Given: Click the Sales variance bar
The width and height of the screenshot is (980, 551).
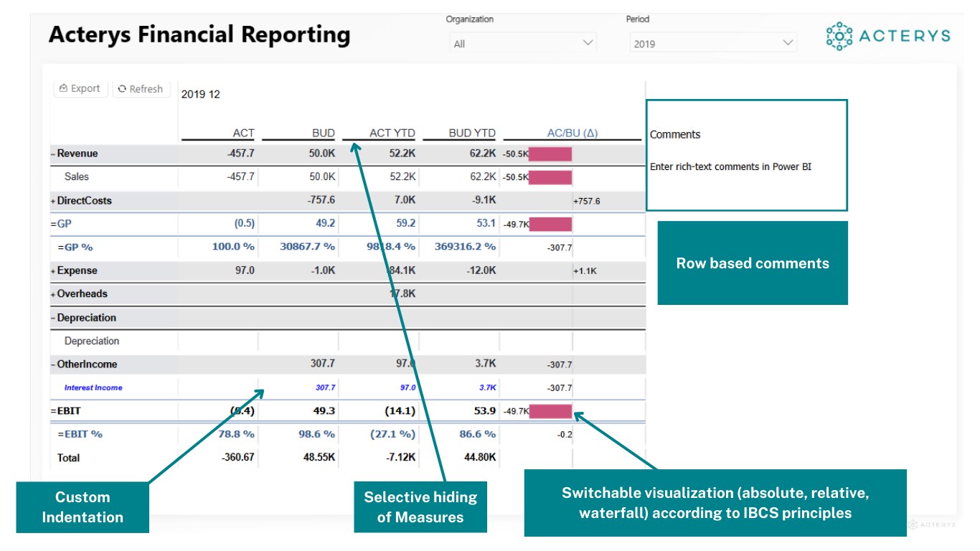Looking at the screenshot, I should pyautogui.click(x=550, y=177).
